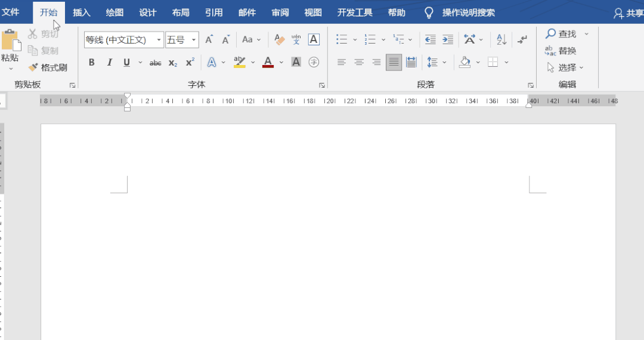Apply character border icon
The image size is (644, 340).
pos(314,39)
